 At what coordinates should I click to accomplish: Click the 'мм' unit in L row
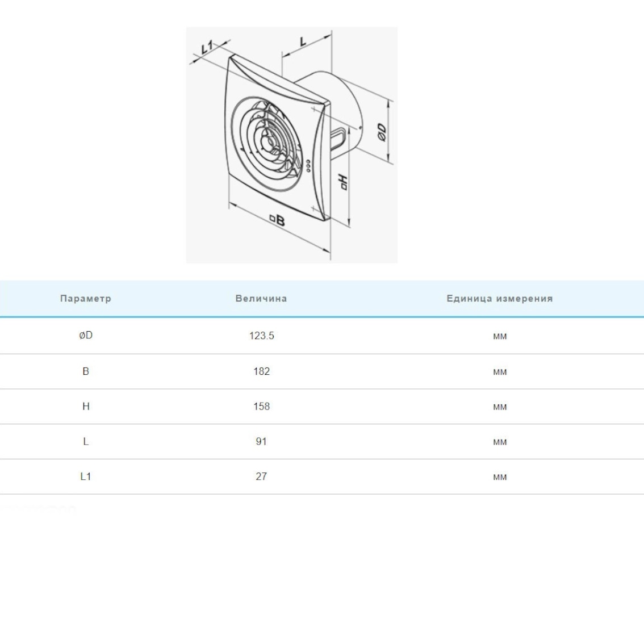click(x=500, y=442)
